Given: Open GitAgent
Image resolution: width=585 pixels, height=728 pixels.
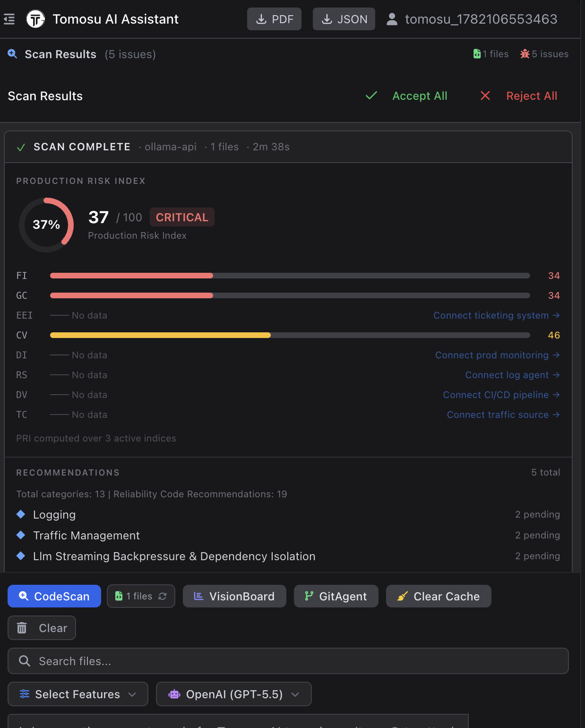Looking at the screenshot, I should (336, 596).
